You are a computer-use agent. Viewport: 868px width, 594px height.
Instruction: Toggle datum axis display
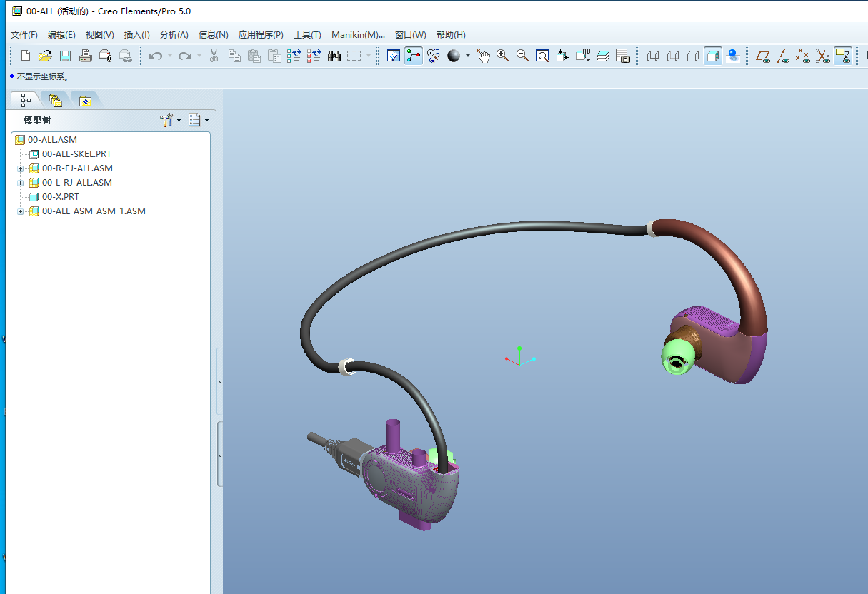click(x=783, y=56)
